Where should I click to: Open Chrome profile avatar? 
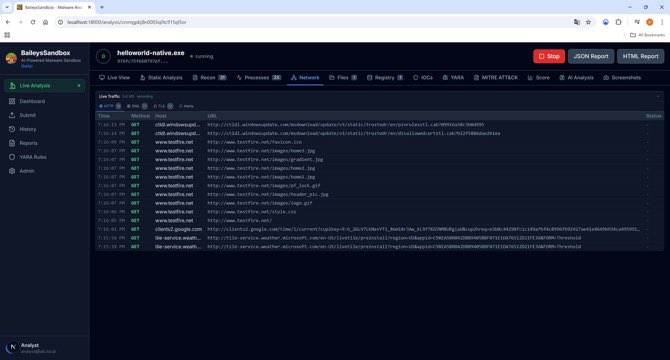pos(649,22)
